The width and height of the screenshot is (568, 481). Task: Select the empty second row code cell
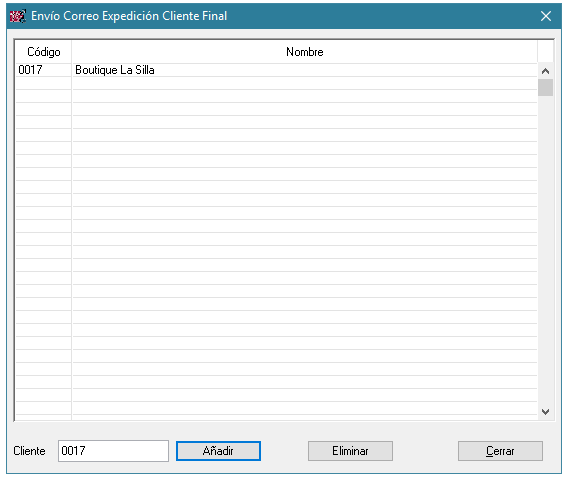(x=43, y=83)
